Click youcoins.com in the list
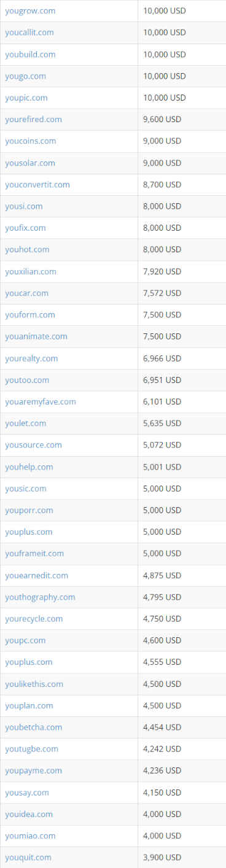The image size is (226, 868). pyautogui.click(x=30, y=141)
